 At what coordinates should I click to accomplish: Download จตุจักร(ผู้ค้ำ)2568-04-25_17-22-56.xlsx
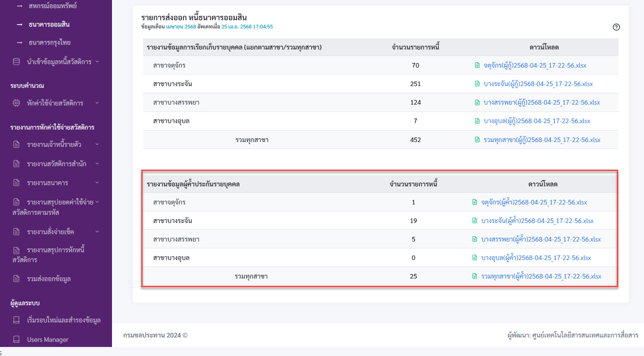(x=534, y=202)
